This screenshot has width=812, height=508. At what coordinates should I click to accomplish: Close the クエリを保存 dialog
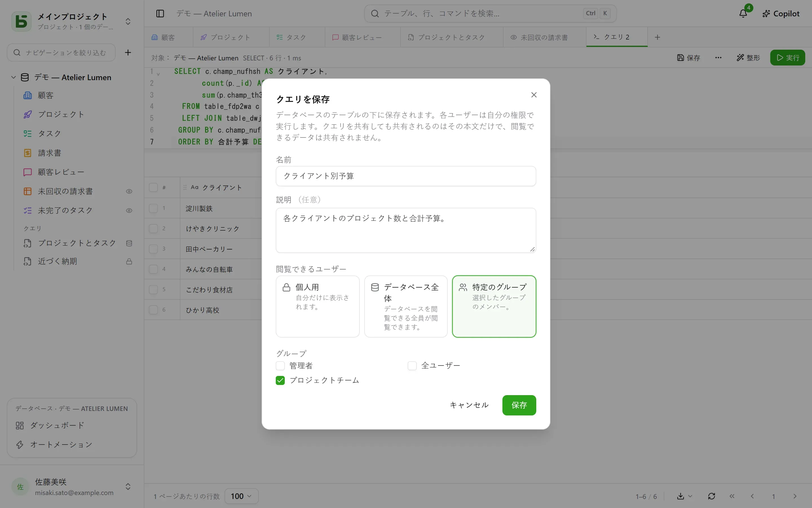click(534, 95)
